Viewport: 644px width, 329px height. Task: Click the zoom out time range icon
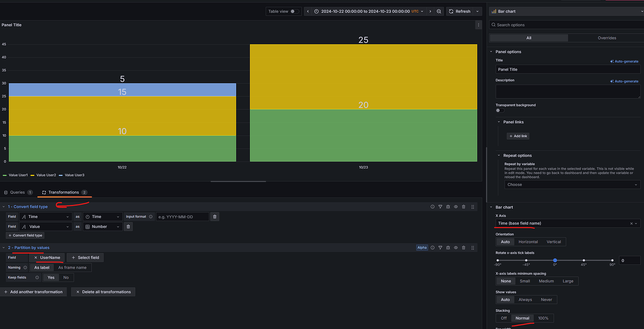(x=439, y=11)
